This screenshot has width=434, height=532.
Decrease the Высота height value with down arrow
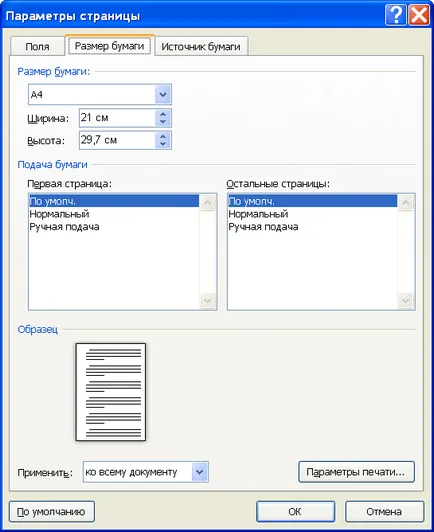pos(163,144)
